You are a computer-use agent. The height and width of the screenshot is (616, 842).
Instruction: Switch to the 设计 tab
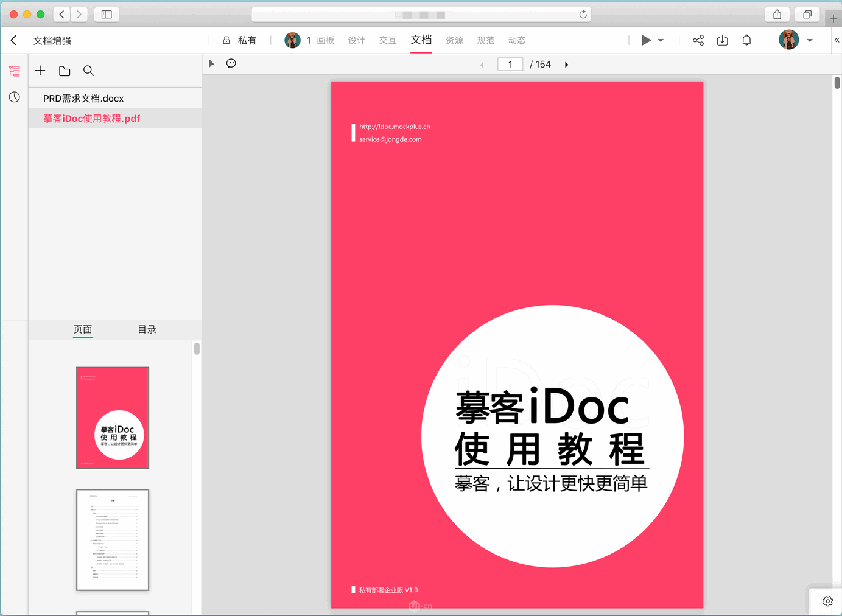pos(357,40)
